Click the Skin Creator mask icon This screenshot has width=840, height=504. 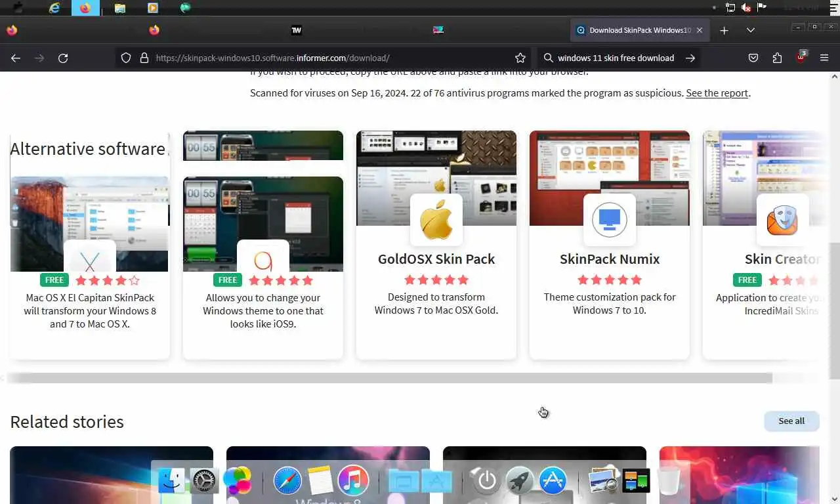782,220
